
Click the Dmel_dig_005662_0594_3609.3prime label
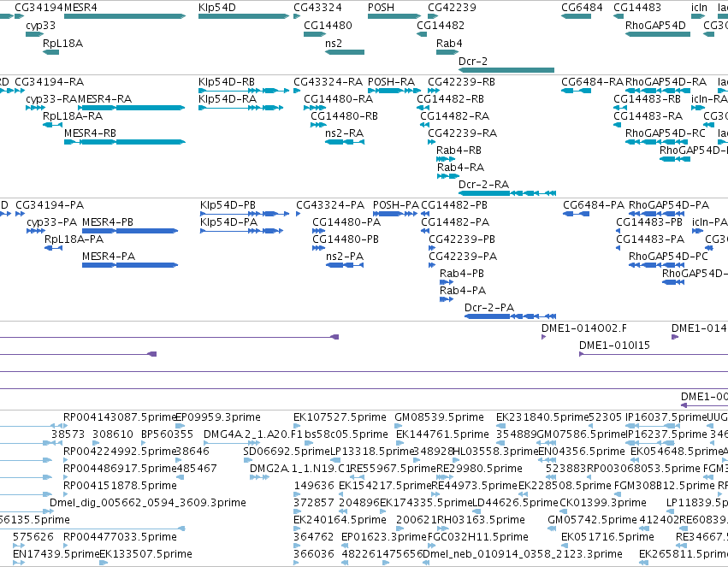pyautogui.click(x=148, y=503)
